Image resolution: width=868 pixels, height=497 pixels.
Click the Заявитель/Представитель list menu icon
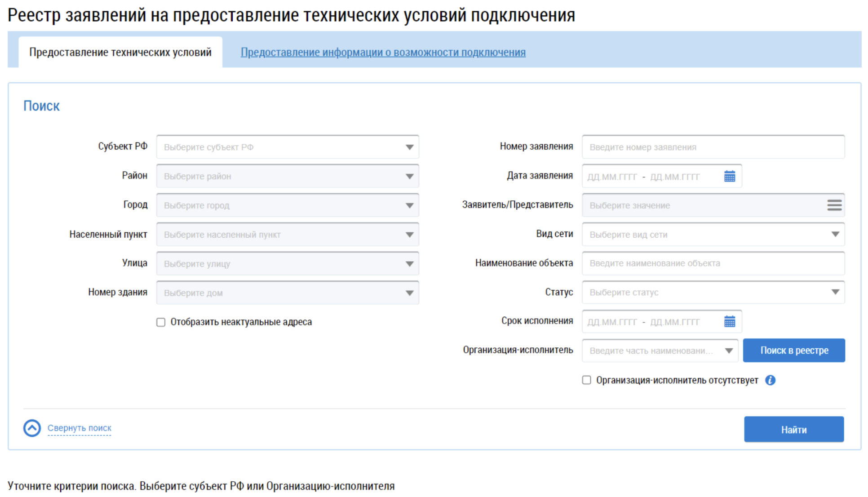[x=834, y=205]
